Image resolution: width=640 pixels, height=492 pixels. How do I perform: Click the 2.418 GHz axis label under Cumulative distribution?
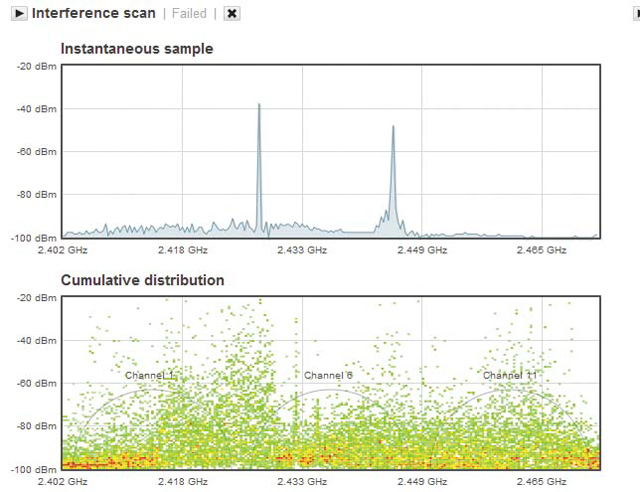[x=183, y=482]
